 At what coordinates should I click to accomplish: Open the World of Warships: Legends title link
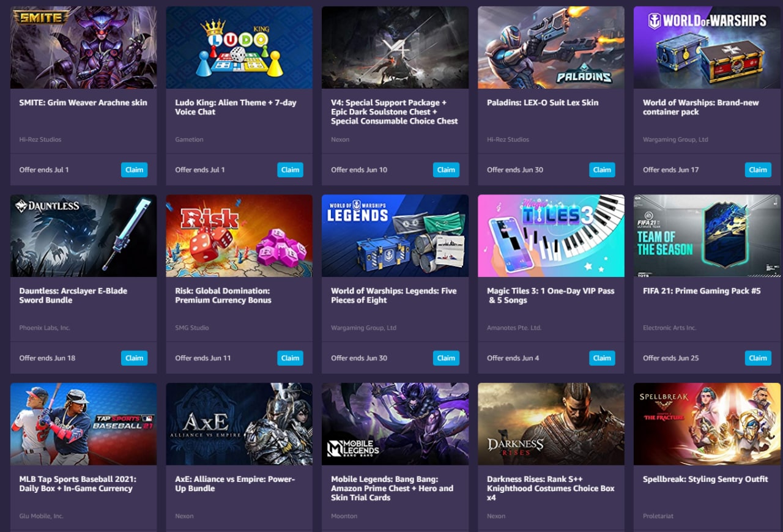tap(394, 295)
